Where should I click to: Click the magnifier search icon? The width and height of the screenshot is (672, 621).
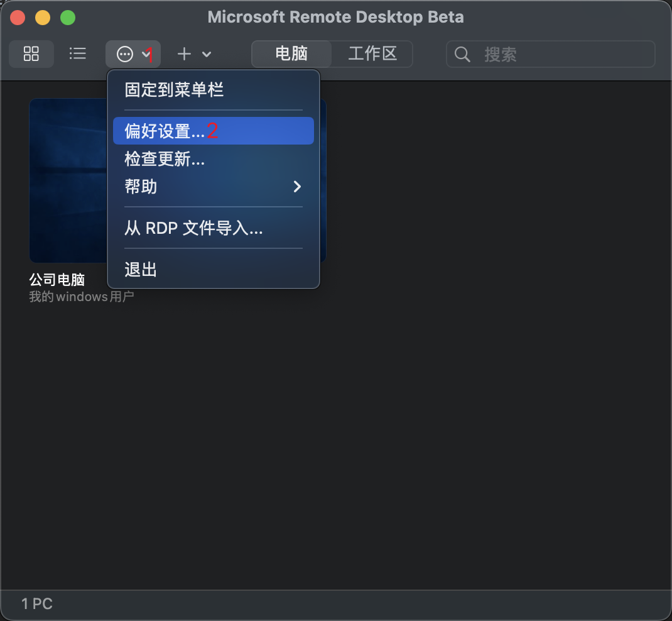(x=462, y=55)
